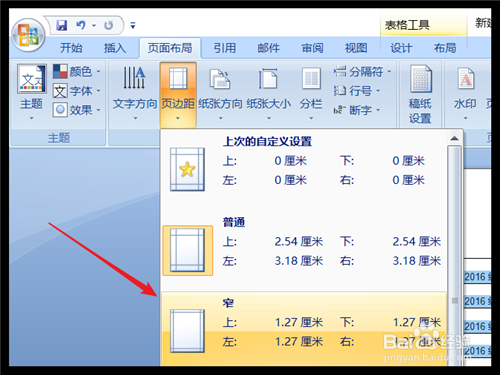Open the 布局 table tools tab
500x375 pixels.
point(445,48)
